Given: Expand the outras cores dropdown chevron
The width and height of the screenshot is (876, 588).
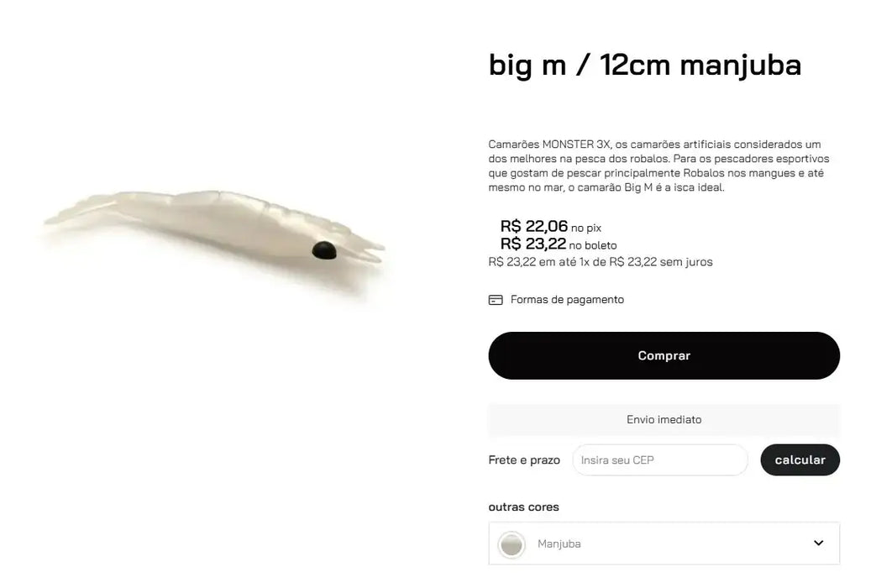Looking at the screenshot, I should 818,543.
